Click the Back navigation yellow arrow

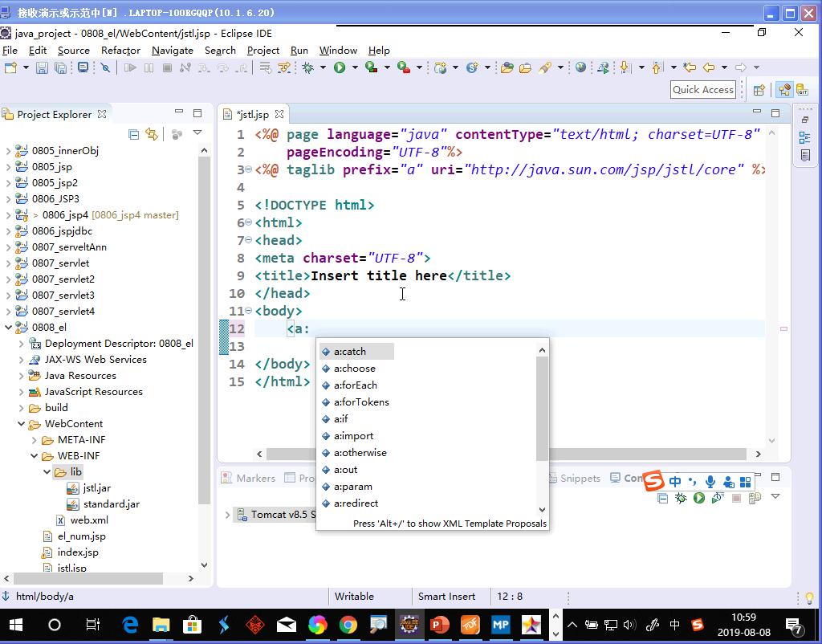point(709,67)
